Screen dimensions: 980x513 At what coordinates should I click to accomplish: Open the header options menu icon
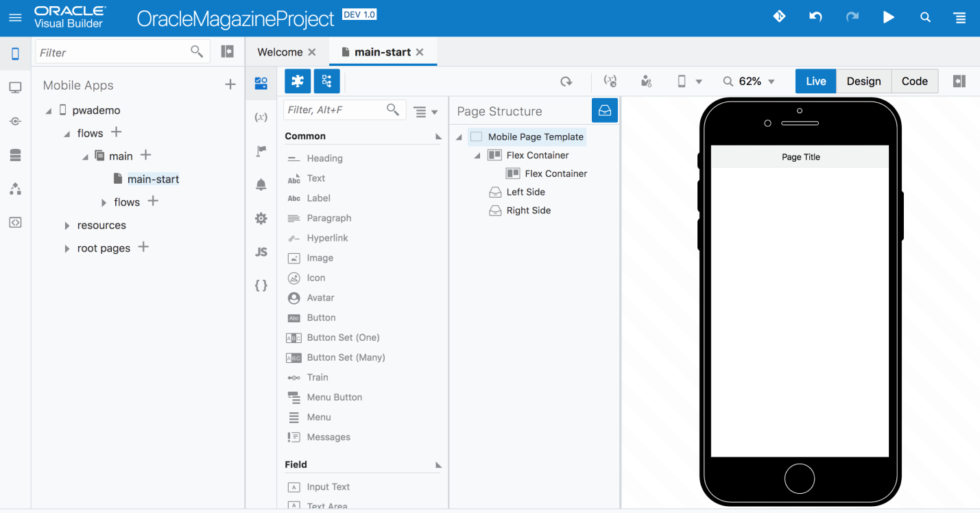pos(960,18)
